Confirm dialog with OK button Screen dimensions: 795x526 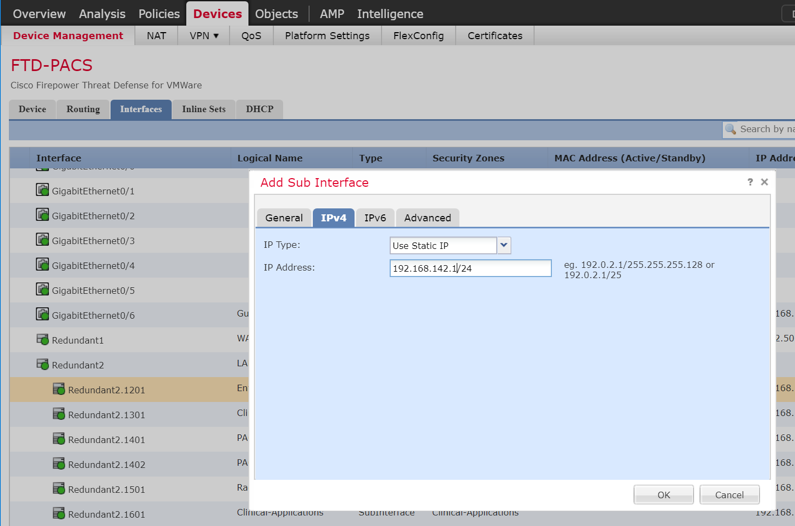point(663,495)
